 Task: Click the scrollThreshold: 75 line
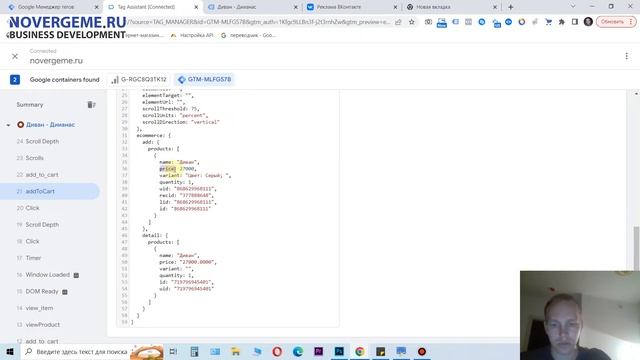point(171,109)
